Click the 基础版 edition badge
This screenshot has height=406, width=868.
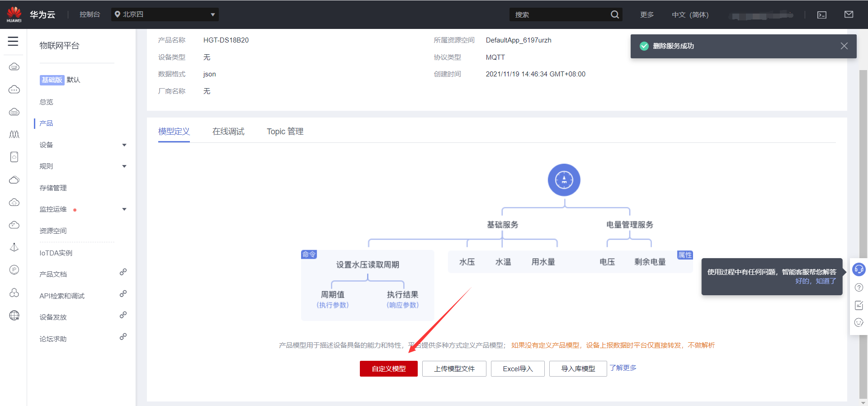(x=52, y=80)
